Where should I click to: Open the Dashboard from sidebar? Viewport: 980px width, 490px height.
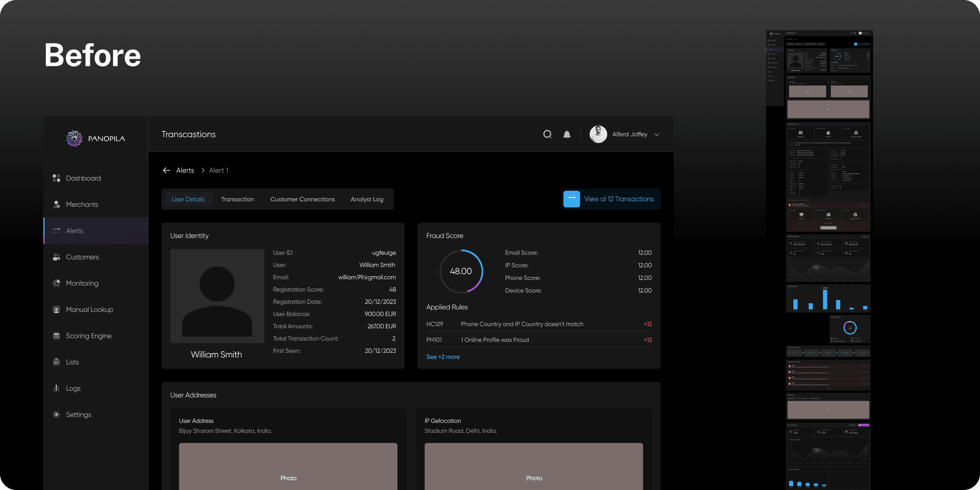[83, 178]
